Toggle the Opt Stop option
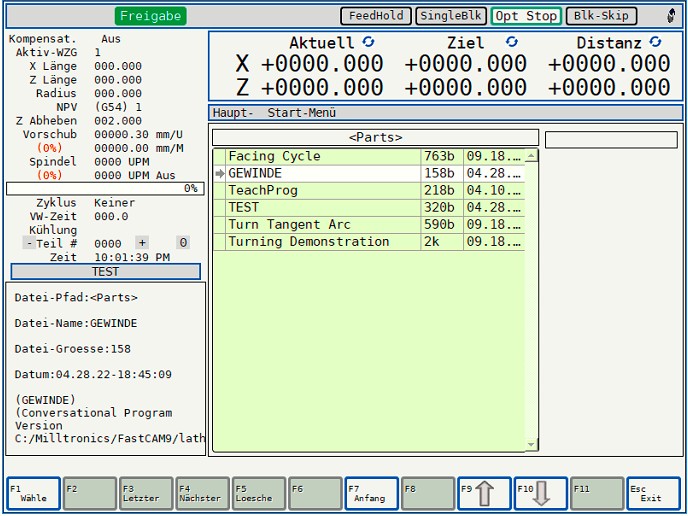 coord(526,16)
